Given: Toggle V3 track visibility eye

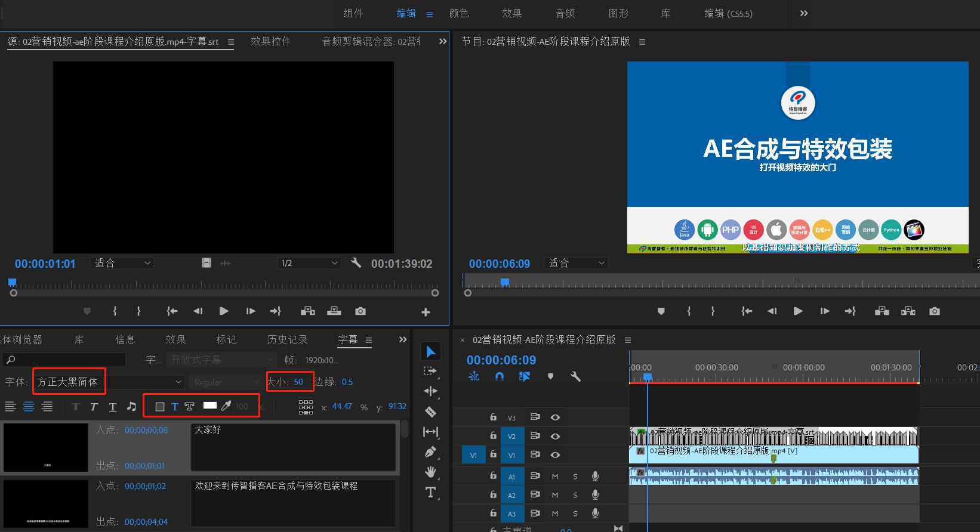Looking at the screenshot, I should click(x=555, y=417).
